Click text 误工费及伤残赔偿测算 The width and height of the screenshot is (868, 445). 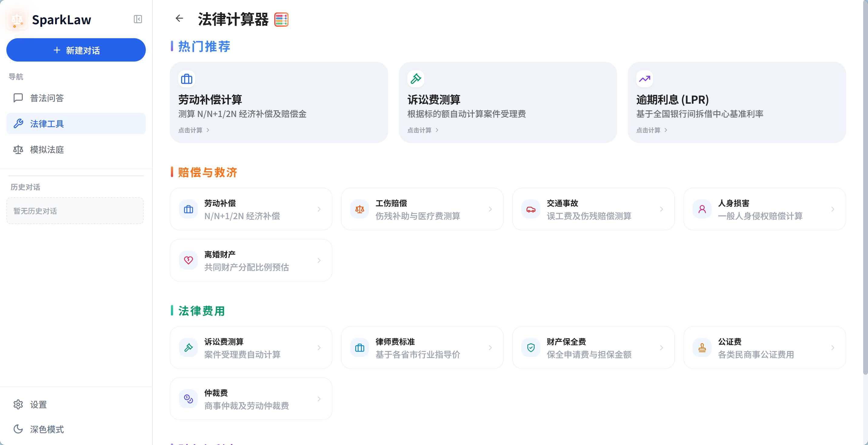[x=589, y=216]
